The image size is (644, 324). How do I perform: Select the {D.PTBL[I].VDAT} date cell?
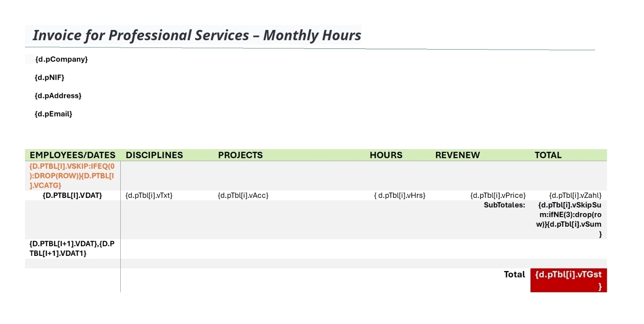click(x=72, y=195)
